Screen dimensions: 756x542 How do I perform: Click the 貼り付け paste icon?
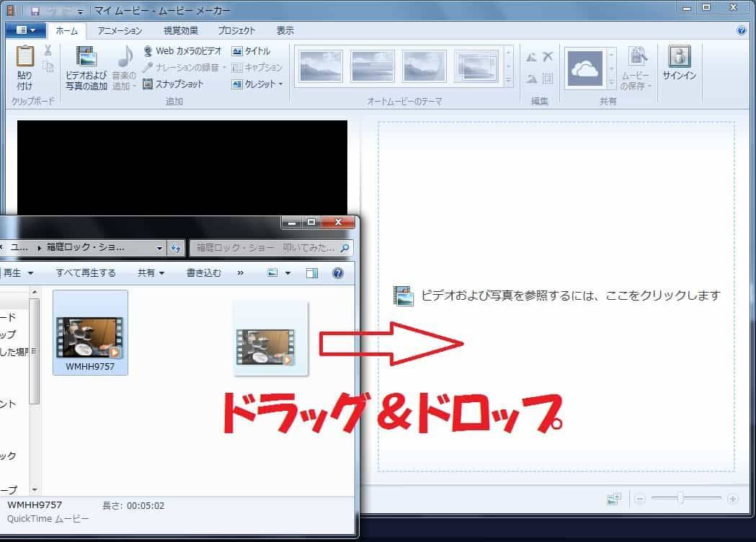pyautogui.click(x=26, y=65)
